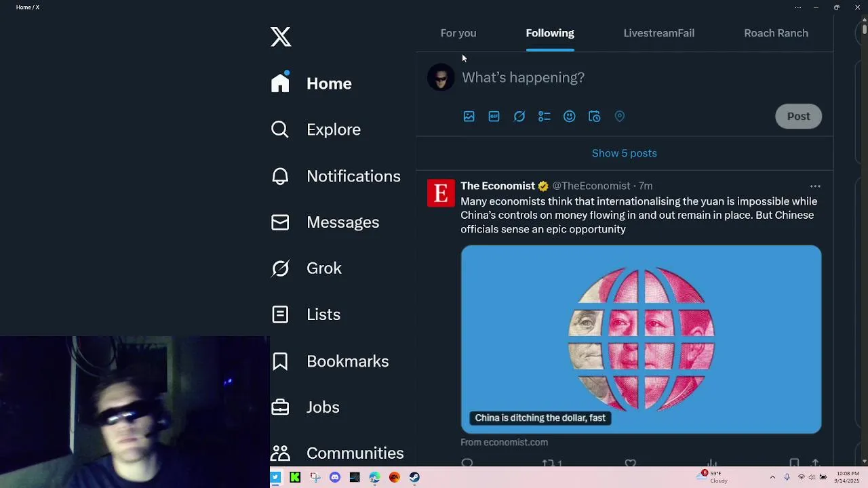Open Steam from the taskbar
The image size is (868, 488).
414,477
